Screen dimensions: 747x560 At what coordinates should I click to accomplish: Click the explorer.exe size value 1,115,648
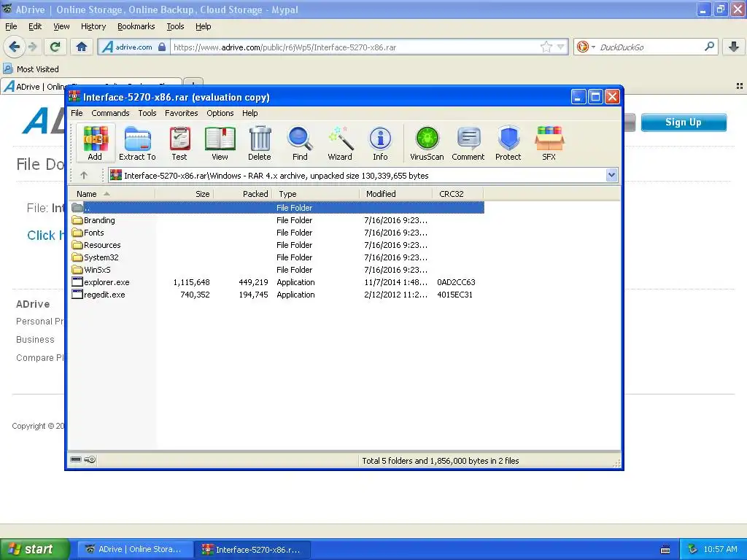[192, 282]
